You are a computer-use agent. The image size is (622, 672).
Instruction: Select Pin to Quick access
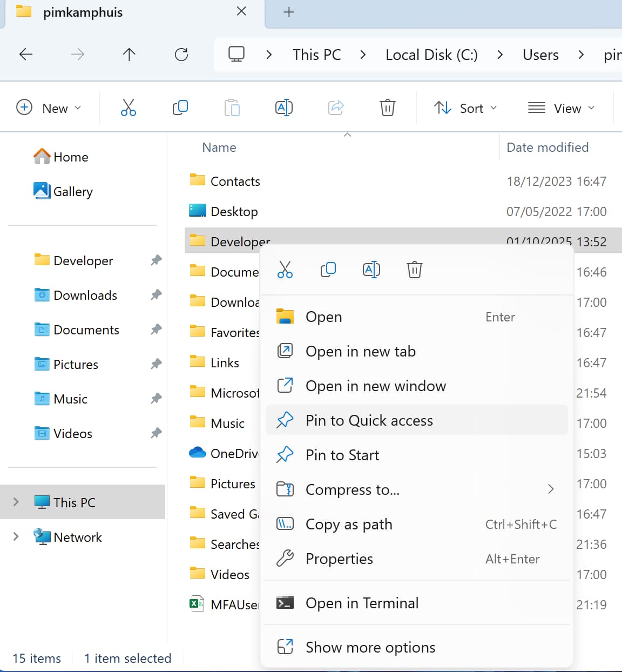369,420
